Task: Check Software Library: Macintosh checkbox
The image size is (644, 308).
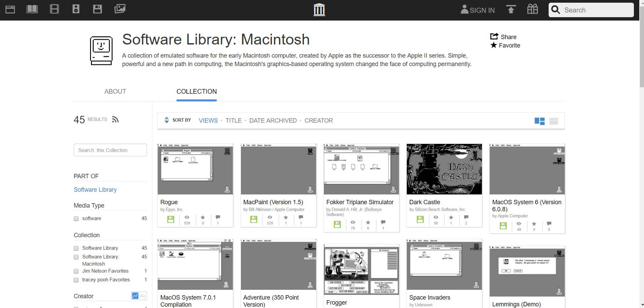Action: [x=76, y=257]
